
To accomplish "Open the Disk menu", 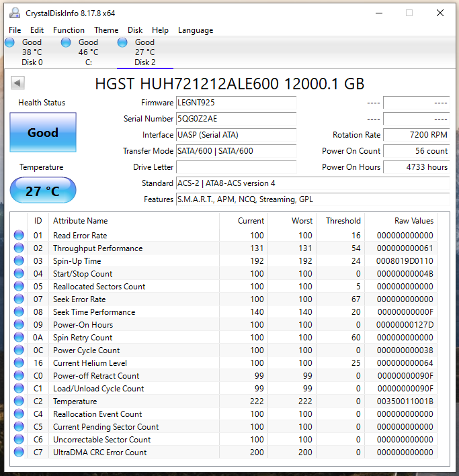I will (135, 30).
